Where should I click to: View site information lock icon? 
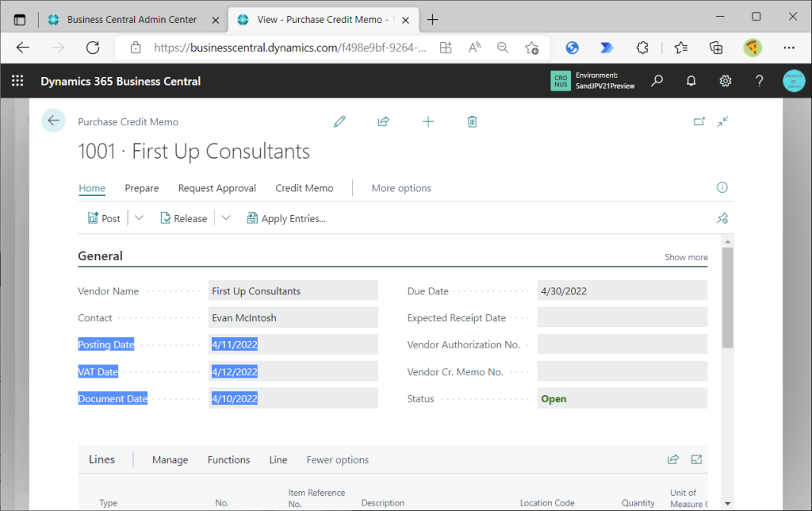coord(136,48)
